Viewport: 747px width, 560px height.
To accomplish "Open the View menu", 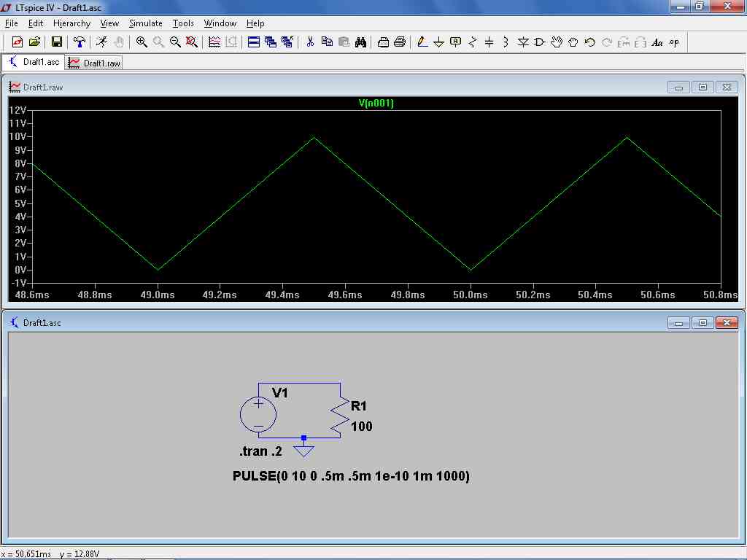I will (109, 23).
